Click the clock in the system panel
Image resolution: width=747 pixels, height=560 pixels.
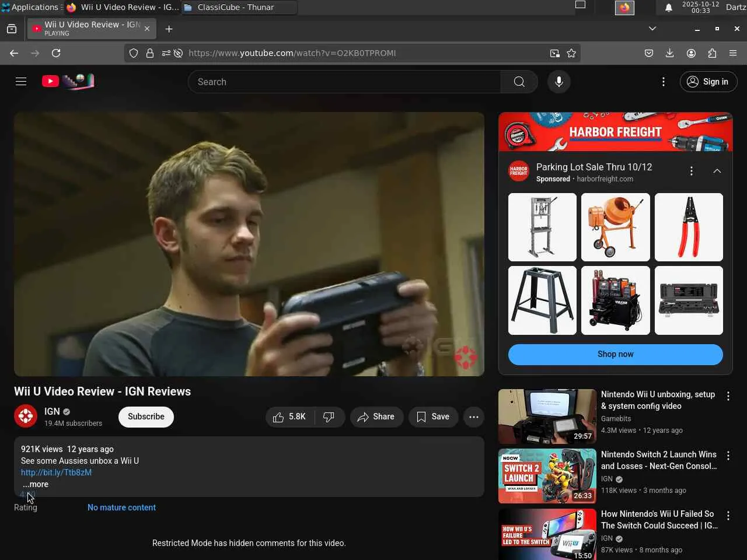tap(701, 7)
